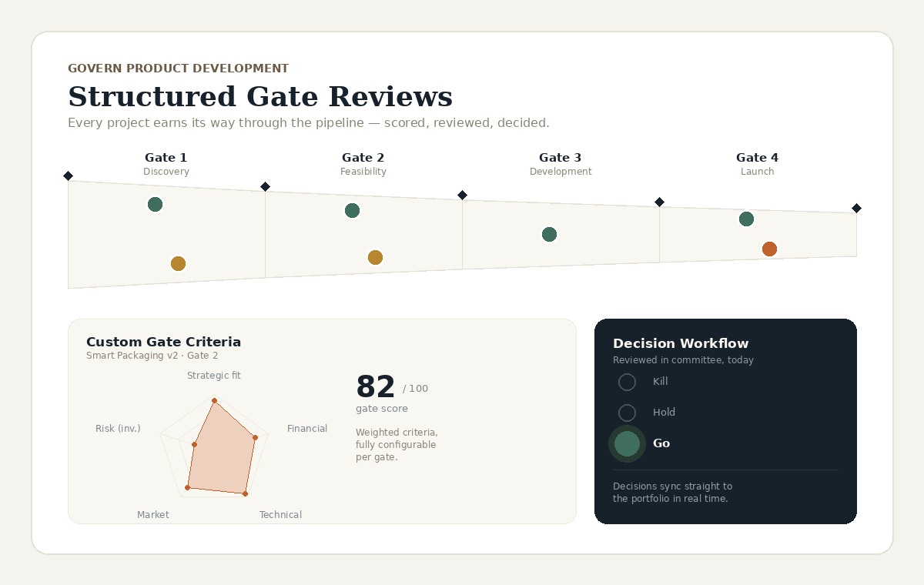Viewport: 924px width, 585px height.
Task: Click the Gate 1 heading
Action: click(166, 158)
